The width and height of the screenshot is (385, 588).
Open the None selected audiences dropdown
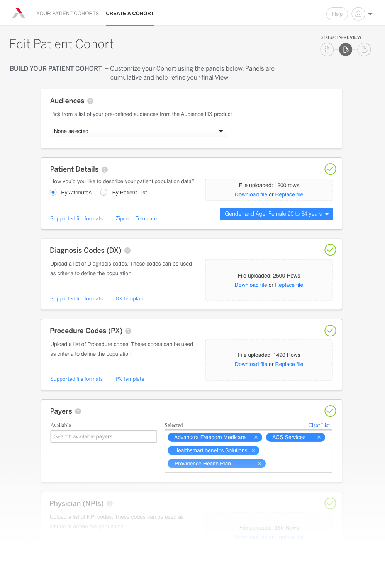coord(139,131)
